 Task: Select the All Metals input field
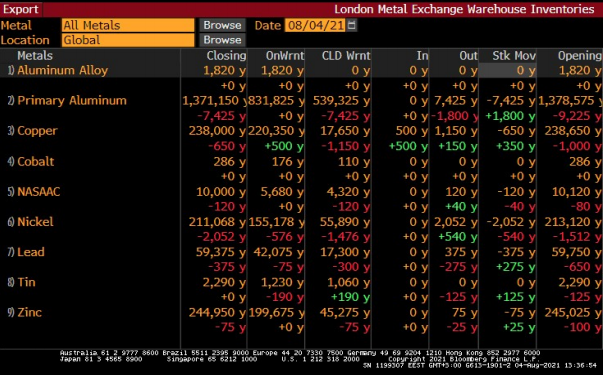click(128, 25)
